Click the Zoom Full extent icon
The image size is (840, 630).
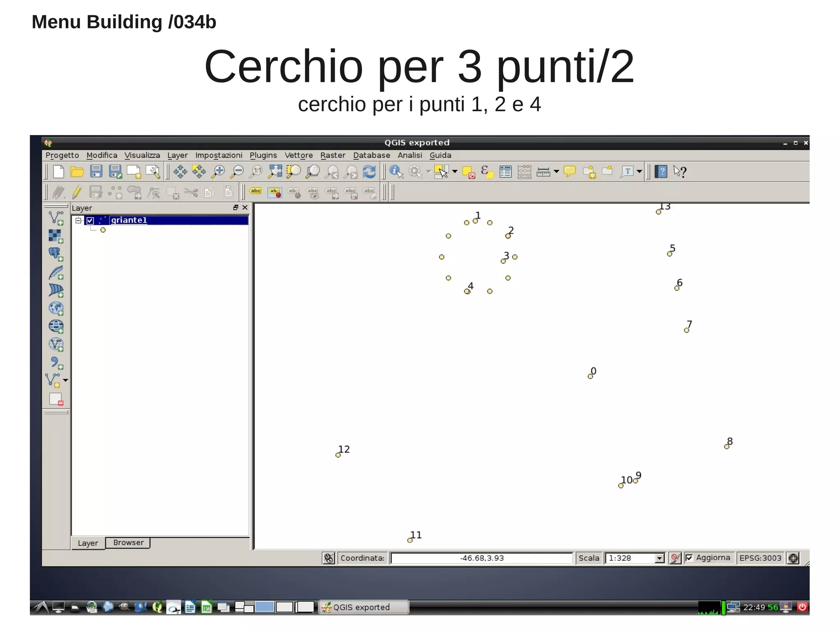pyautogui.click(x=275, y=172)
